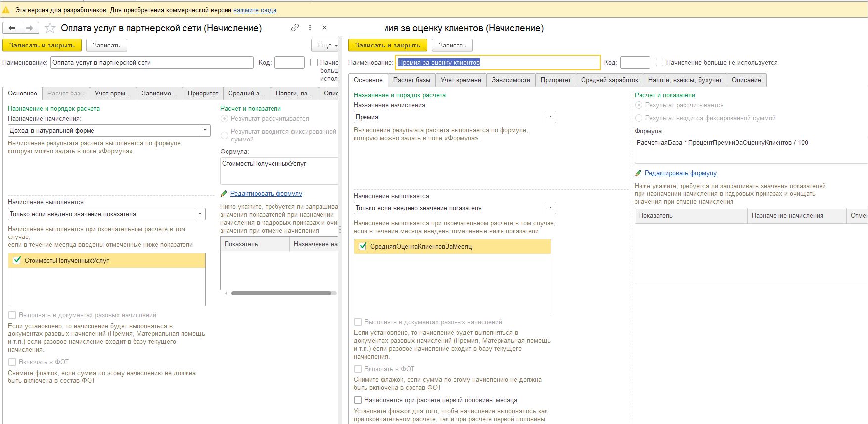
Task: Close the Оплата услуг form tab
Action: coord(324,28)
